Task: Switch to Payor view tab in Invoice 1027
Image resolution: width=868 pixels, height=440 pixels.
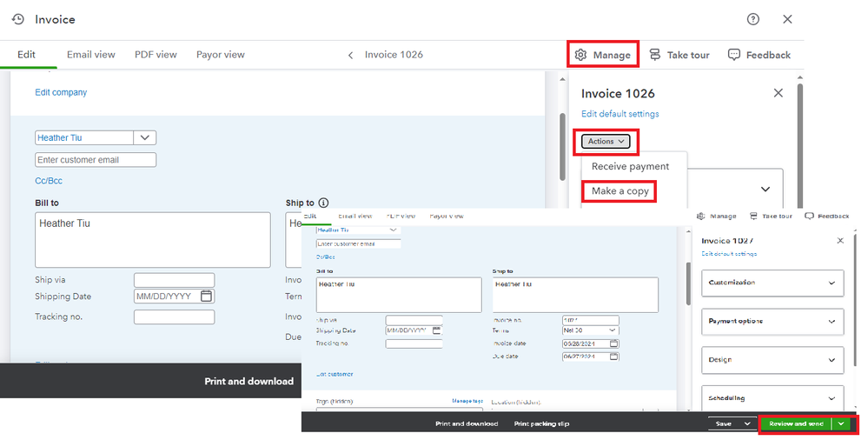Action: 447,216
